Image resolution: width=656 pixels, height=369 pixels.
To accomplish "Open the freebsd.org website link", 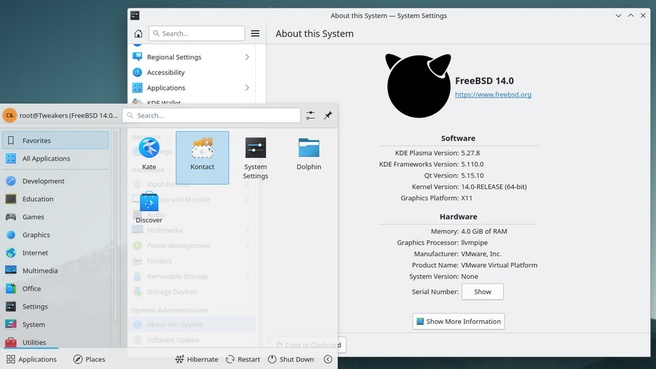I will coord(493,95).
